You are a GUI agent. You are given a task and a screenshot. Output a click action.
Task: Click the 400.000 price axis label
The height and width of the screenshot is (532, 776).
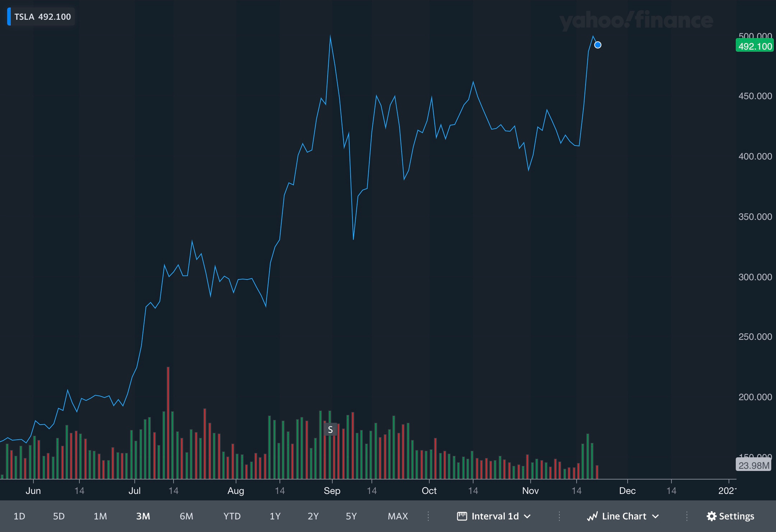755,156
